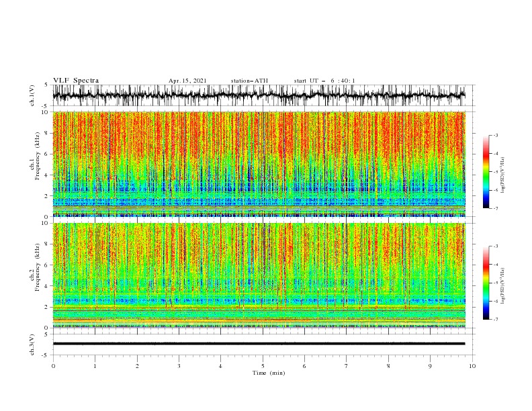Screen dimensions: 532x411
Task: Click time axis tick label '9'
Action: click(430, 366)
